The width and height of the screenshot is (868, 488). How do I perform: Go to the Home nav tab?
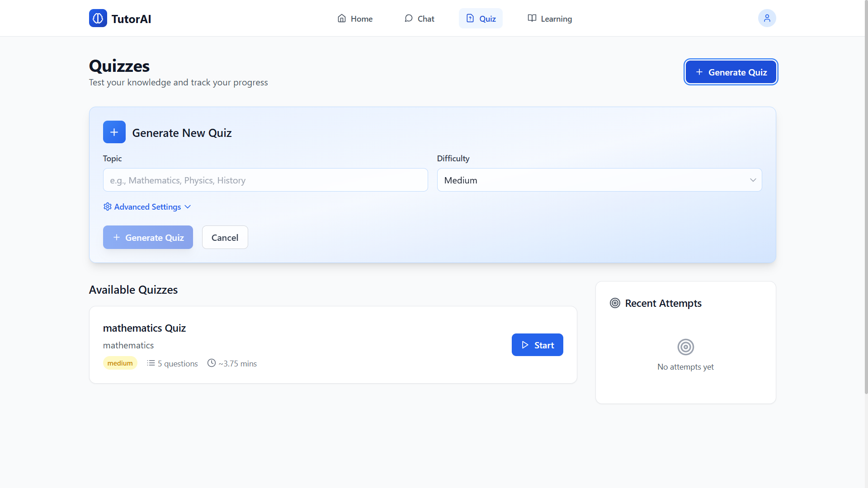(355, 19)
